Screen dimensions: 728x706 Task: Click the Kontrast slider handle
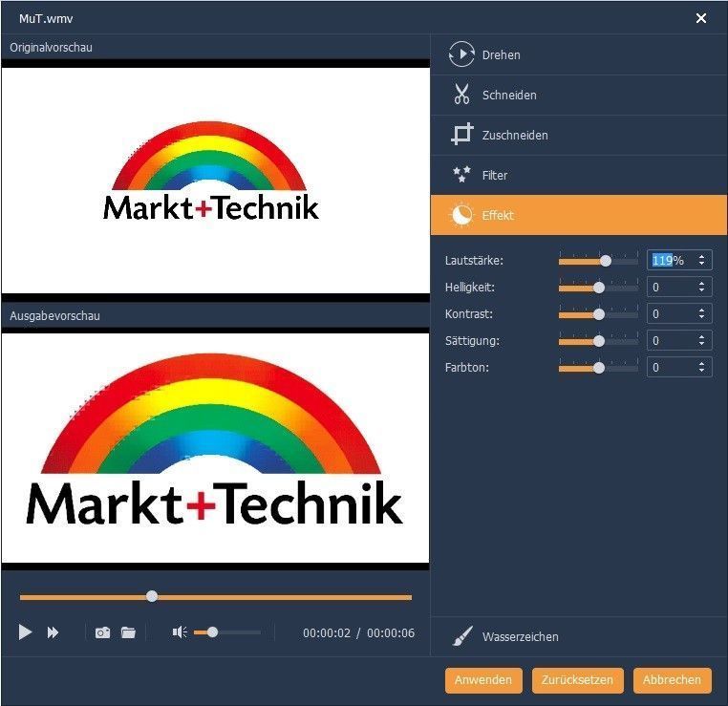[599, 315]
